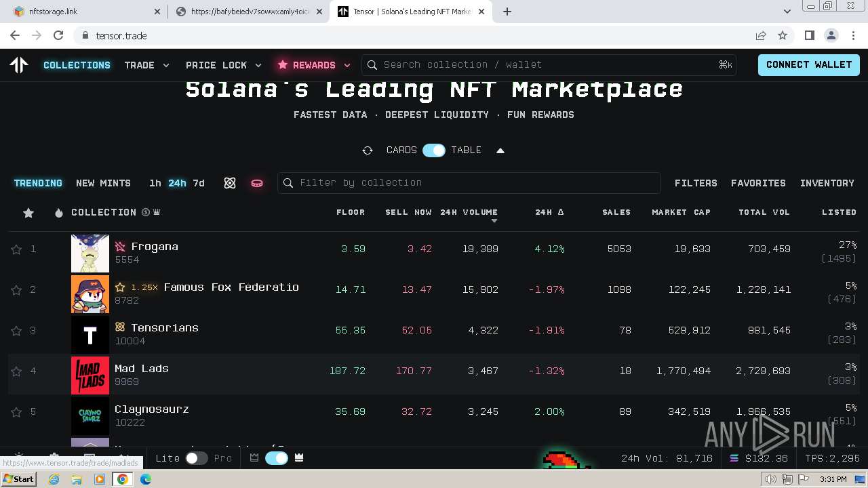
Task: Bookmark this page with the star
Action: [x=783, y=35]
